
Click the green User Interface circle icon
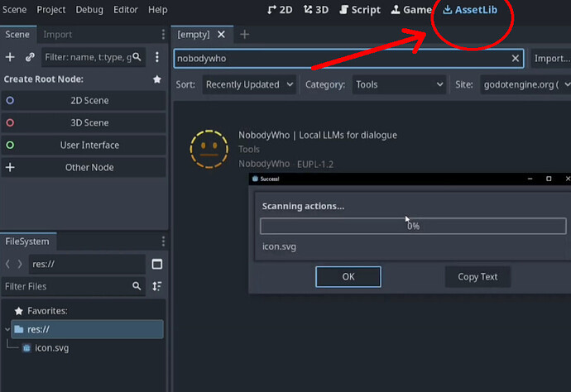pyautogui.click(x=10, y=145)
